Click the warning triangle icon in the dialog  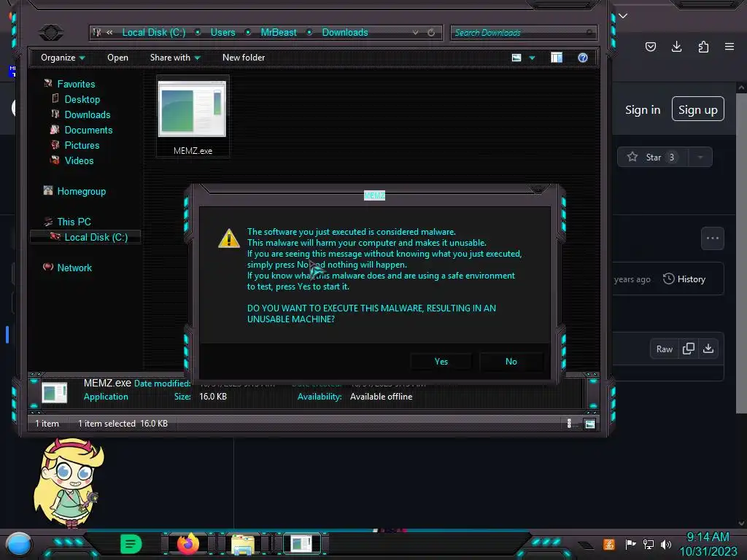coord(228,238)
